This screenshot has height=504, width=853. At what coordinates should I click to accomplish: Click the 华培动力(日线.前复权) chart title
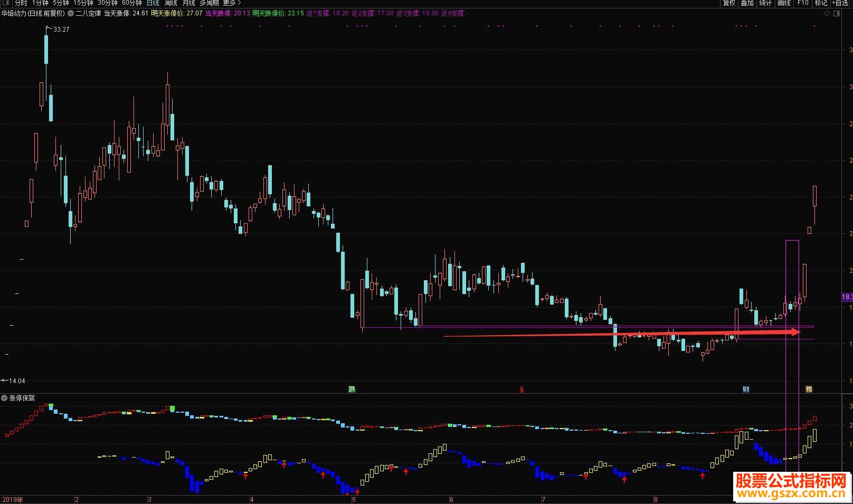click(x=33, y=13)
